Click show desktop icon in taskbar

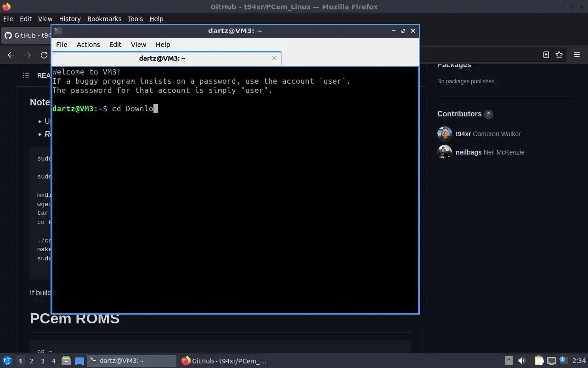(x=79, y=361)
